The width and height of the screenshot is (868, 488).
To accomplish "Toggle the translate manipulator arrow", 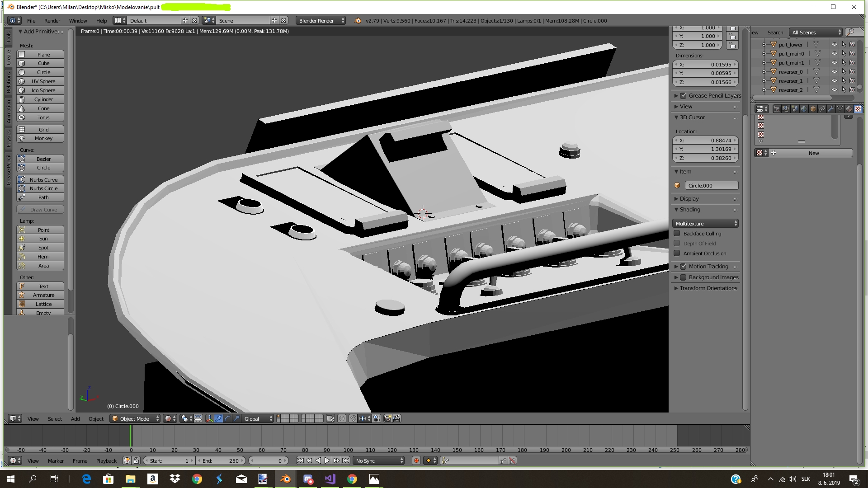I will click(x=219, y=419).
